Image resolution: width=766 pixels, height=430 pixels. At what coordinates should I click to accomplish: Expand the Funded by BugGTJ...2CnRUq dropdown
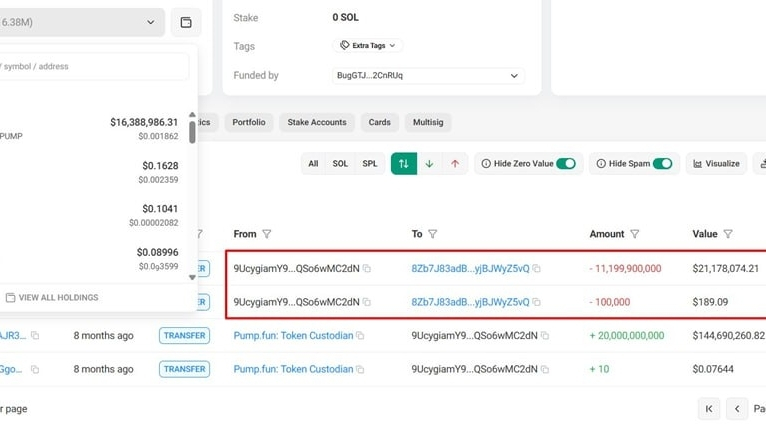(428, 76)
